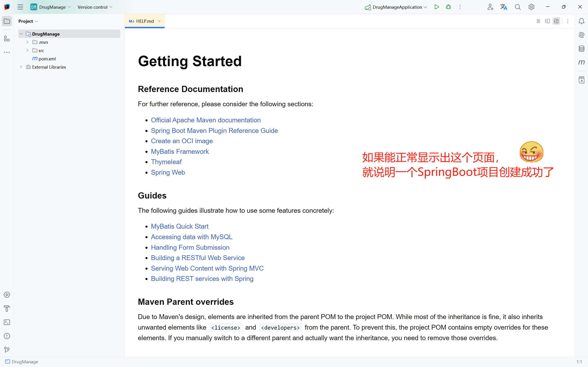Viewport: 588px width, 367px height.
Task: Open the Database tool window
Action: coord(581,49)
